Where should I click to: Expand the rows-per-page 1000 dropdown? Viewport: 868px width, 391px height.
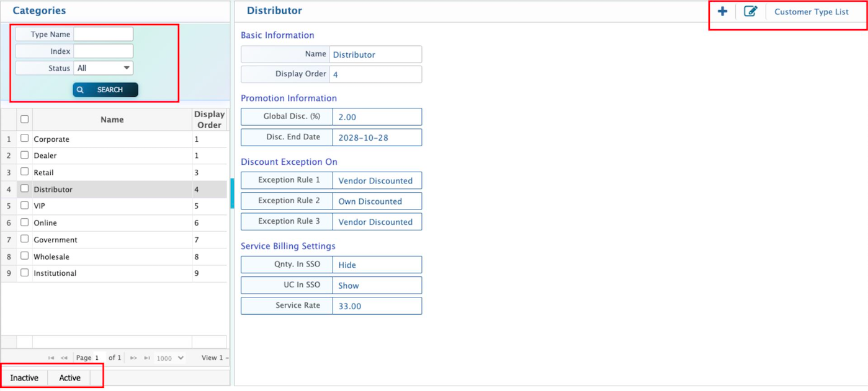point(170,358)
